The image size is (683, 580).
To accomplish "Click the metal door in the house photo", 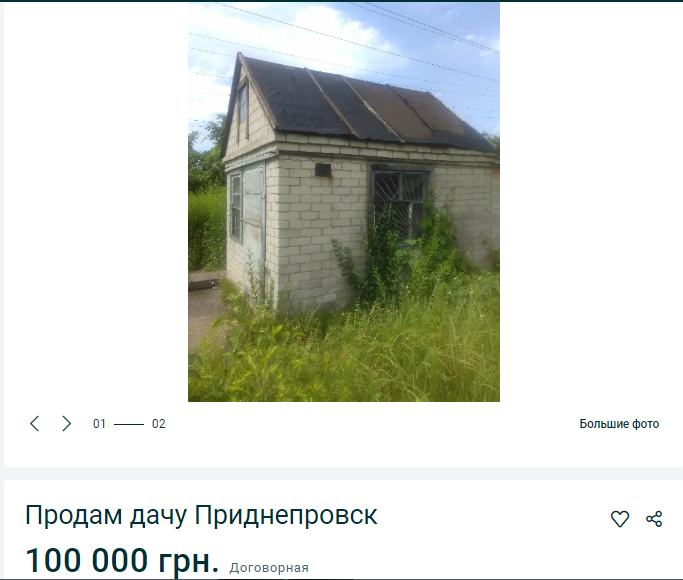I will tap(254, 222).
